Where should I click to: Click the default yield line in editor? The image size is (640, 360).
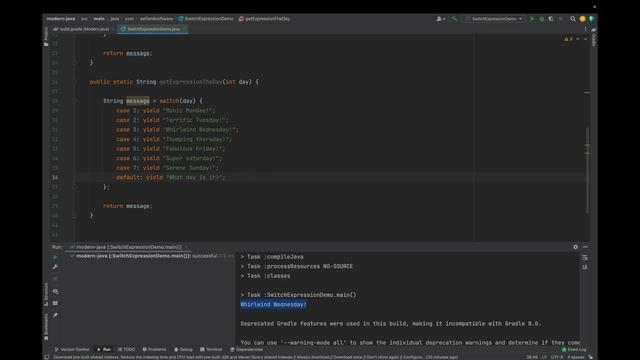(x=171, y=177)
